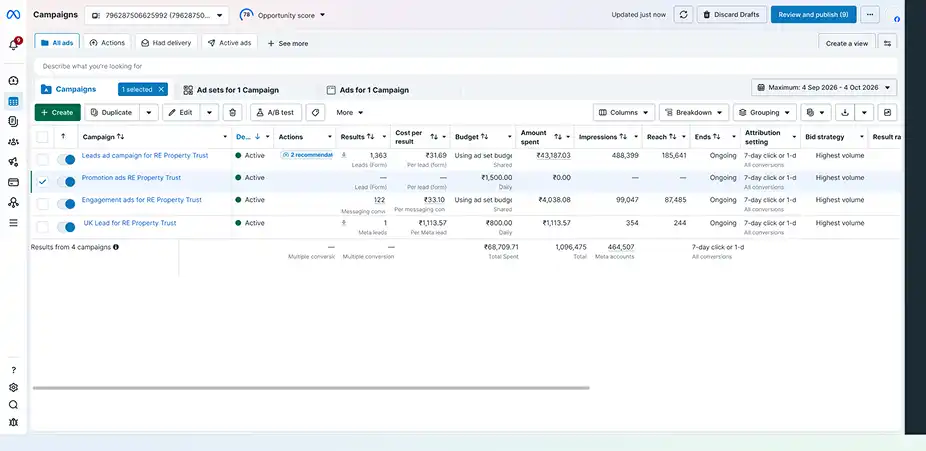Open the notifications bell icon

[x=14, y=44]
